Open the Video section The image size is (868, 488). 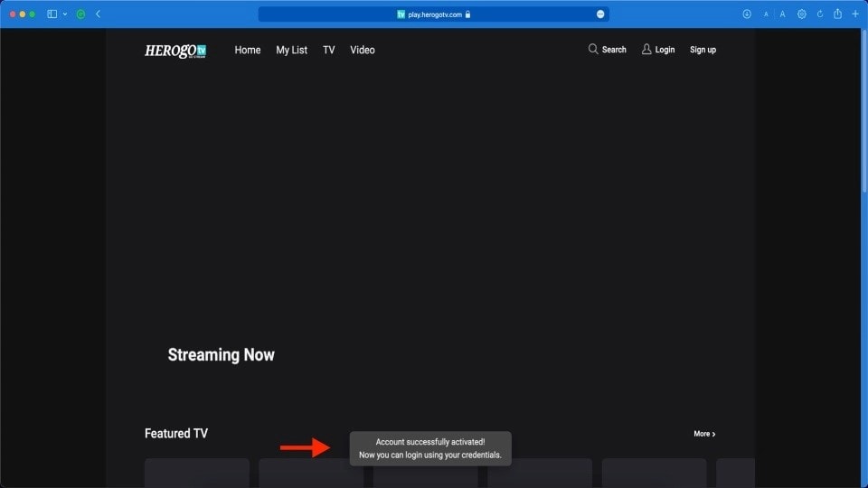(363, 50)
